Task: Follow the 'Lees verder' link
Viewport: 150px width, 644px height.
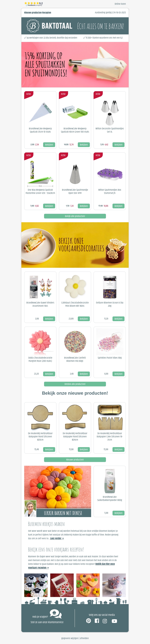Action: pos(57,538)
